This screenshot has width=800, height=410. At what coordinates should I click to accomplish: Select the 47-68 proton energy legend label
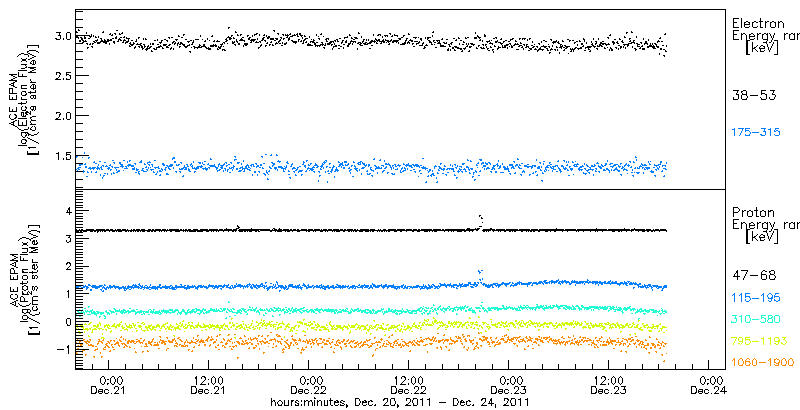[754, 276]
